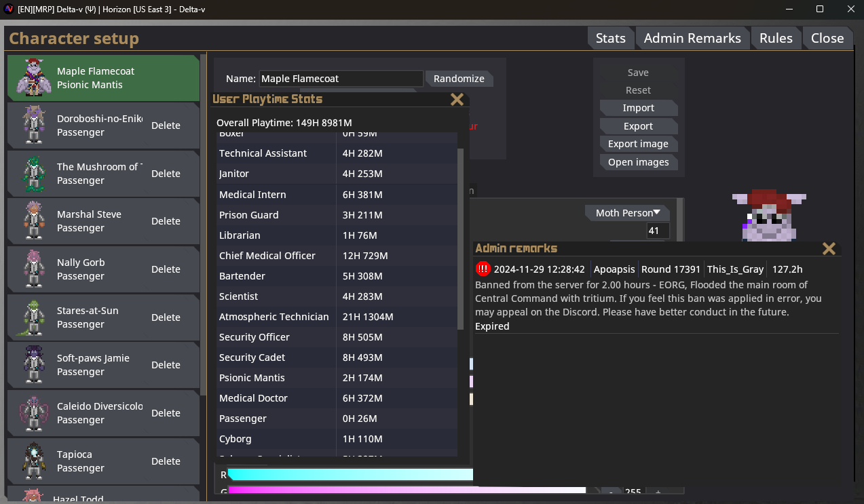Image resolution: width=864 pixels, height=504 pixels.
Task: Adjust the cyan R color slider
Action: (350, 475)
